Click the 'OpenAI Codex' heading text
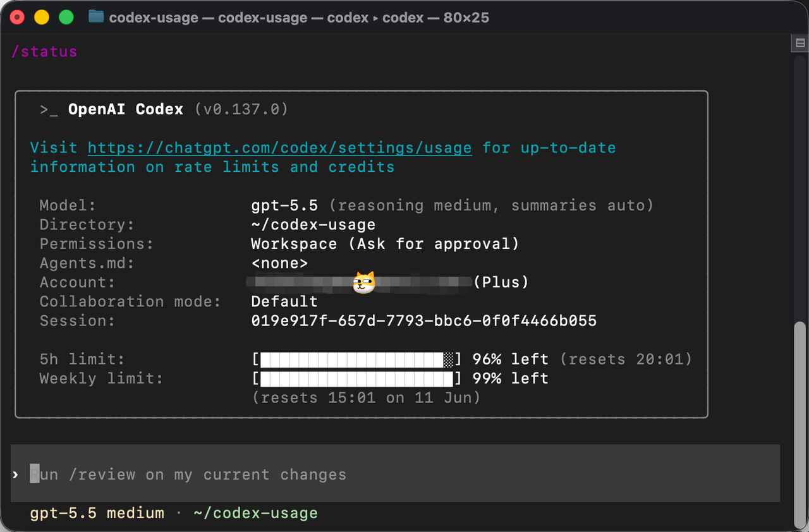This screenshot has height=532, width=809. click(126, 109)
